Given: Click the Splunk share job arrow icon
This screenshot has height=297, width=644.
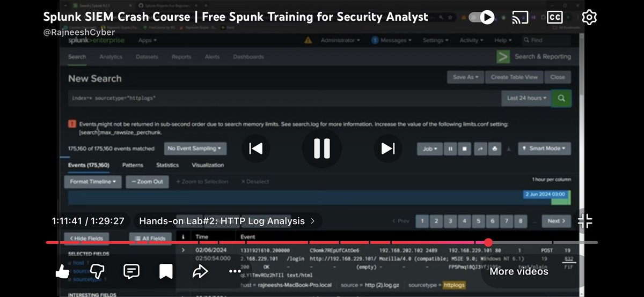Looking at the screenshot, I should point(479,148).
